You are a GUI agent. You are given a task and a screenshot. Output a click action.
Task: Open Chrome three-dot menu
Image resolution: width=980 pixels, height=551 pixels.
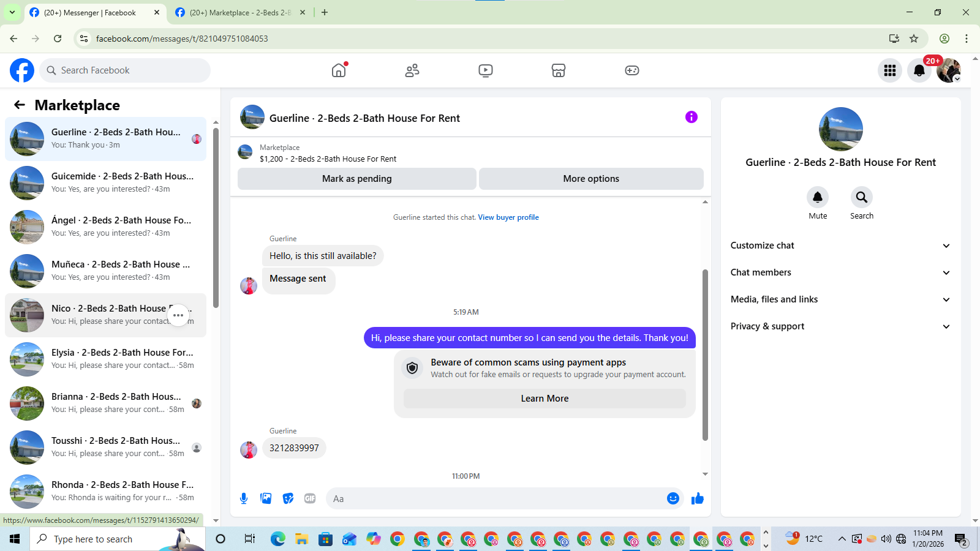pyautogui.click(x=967, y=39)
